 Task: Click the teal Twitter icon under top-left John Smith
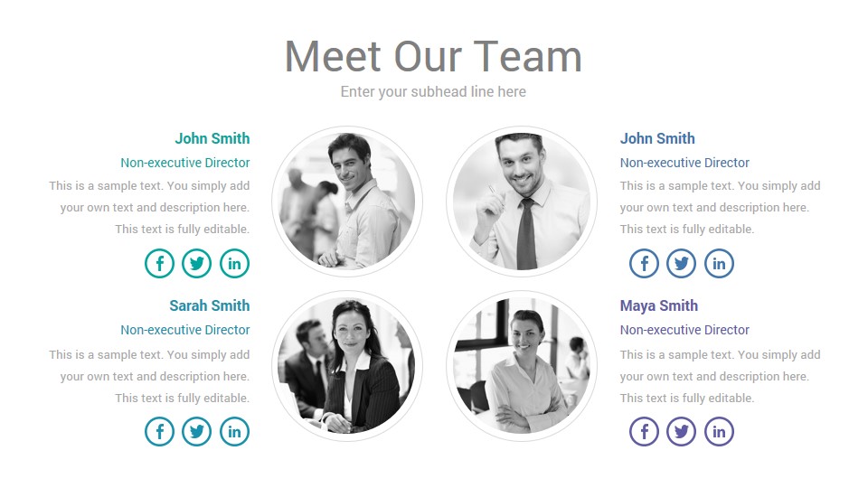pos(196,263)
